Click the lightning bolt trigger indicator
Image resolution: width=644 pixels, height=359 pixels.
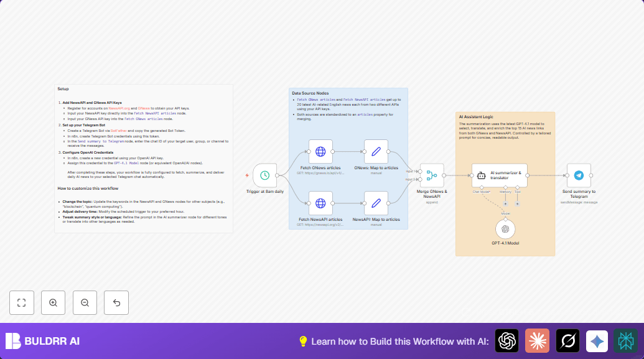pos(247,175)
